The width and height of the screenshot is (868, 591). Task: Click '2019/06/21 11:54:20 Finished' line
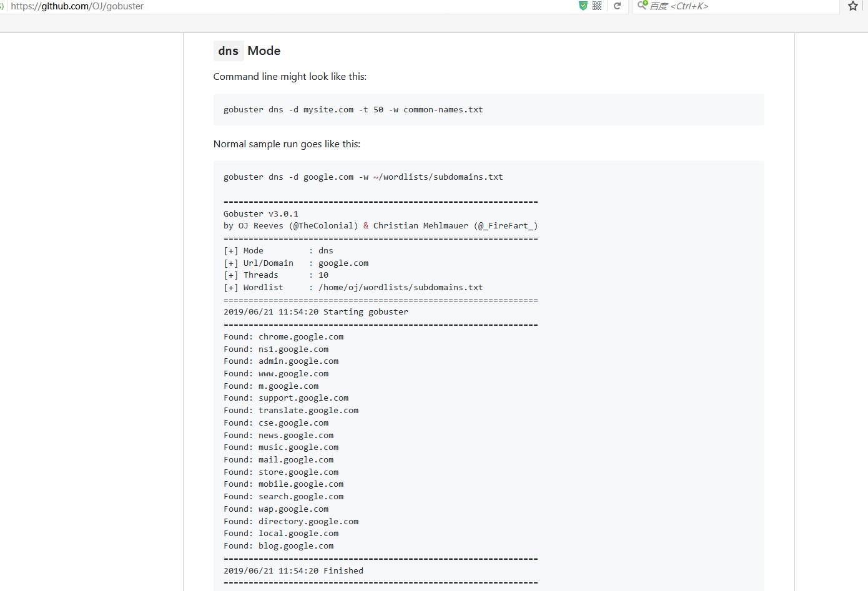(293, 570)
